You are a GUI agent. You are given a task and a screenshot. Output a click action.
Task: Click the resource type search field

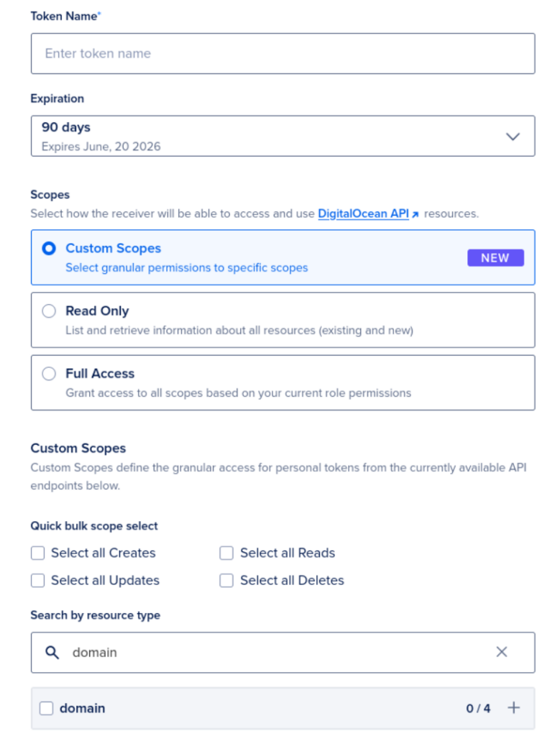pyautogui.click(x=273, y=653)
